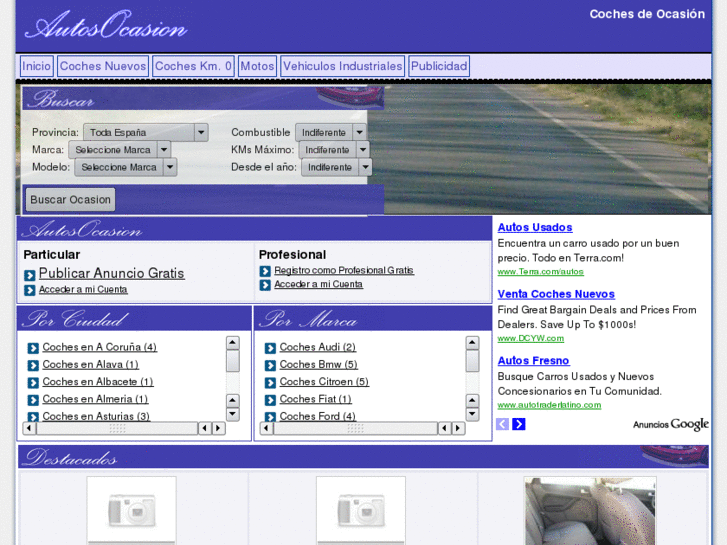
Task: Click the AutosOcasion logo in header
Action: coord(106,25)
